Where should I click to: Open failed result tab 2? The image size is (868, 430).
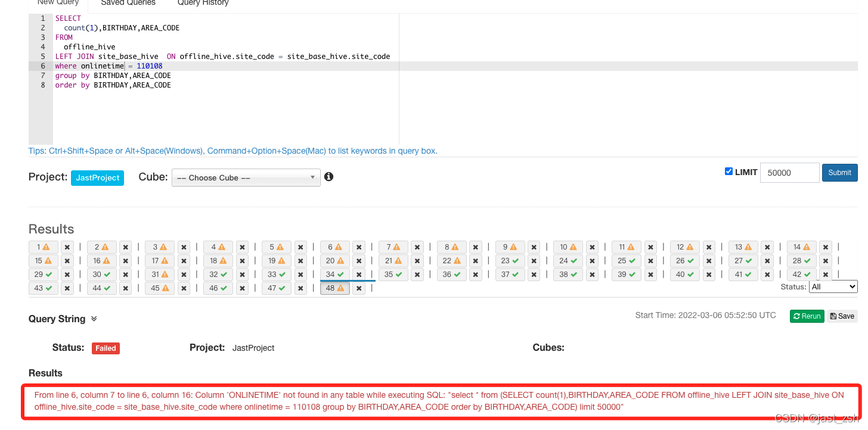tap(101, 247)
